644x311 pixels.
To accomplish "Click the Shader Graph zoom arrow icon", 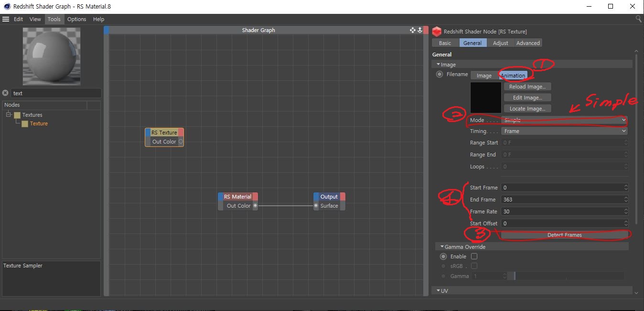I will click(x=420, y=30).
